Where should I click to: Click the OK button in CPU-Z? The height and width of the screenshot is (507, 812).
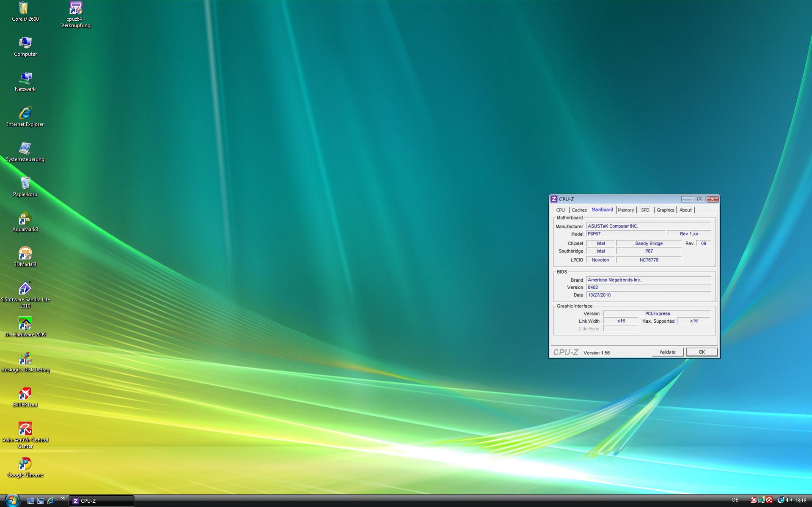pyautogui.click(x=702, y=352)
